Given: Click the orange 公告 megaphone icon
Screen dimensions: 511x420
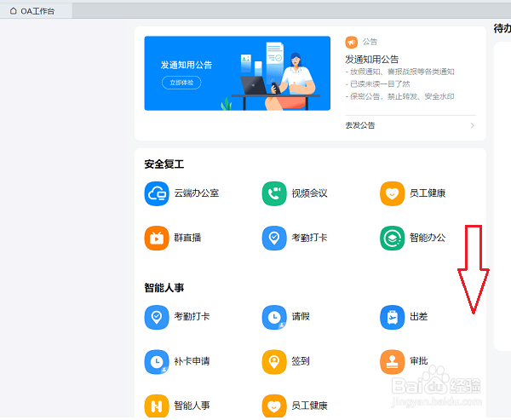Looking at the screenshot, I should (351, 42).
